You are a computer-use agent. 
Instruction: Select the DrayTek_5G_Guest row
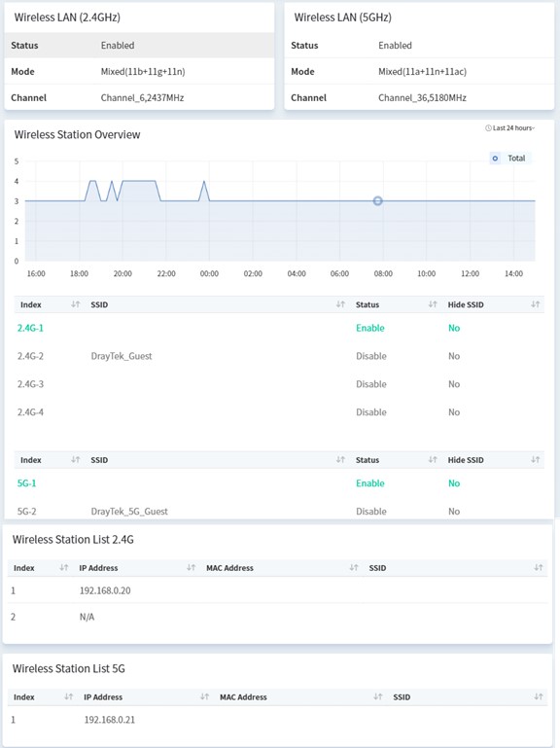click(x=279, y=511)
